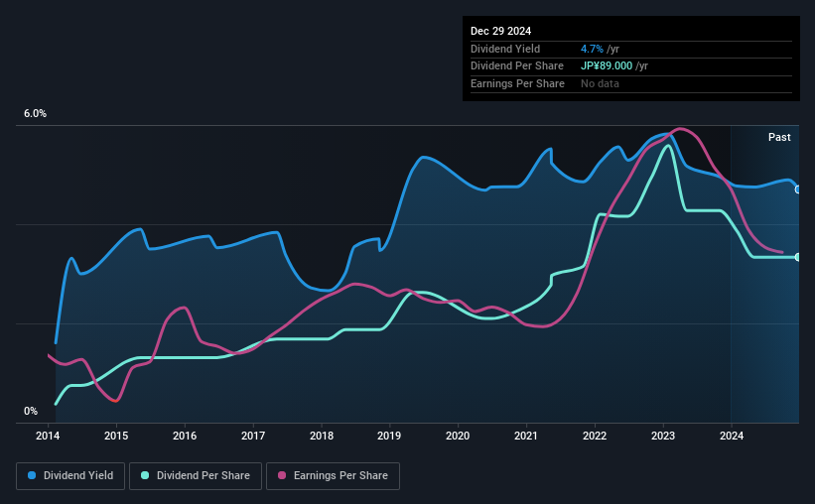This screenshot has height=504, width=815.
Task: Click the 2019 x-axis label
Action: point(389,436)
